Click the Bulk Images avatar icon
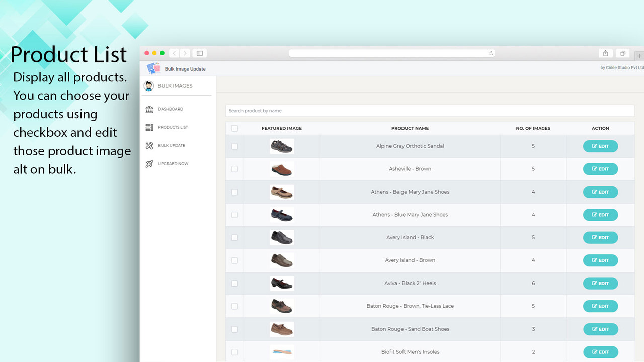Screen dimensions: 644x362 click(x=148, y=86)
